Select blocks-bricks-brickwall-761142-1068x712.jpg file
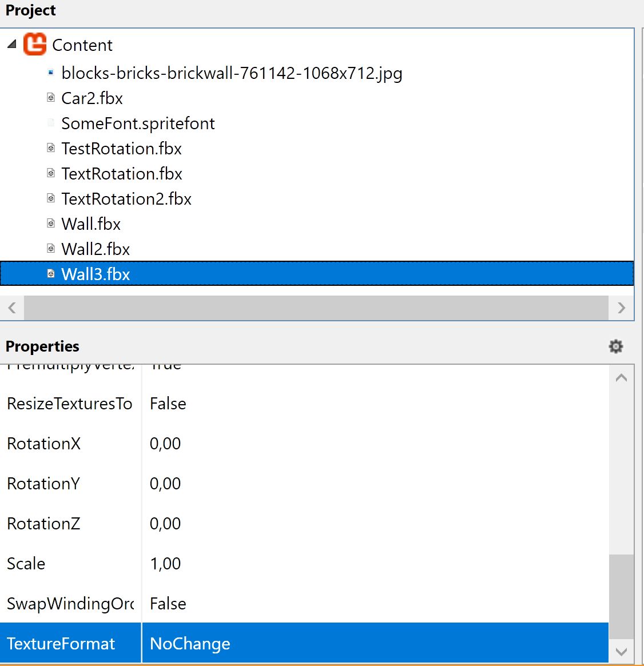 (x=232, y=73)
